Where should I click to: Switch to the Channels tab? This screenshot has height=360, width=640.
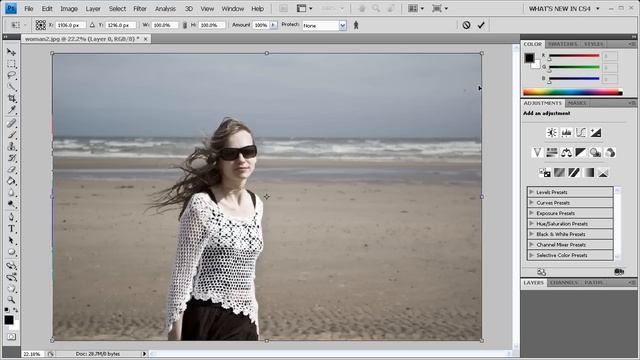[x=564, y=282]
